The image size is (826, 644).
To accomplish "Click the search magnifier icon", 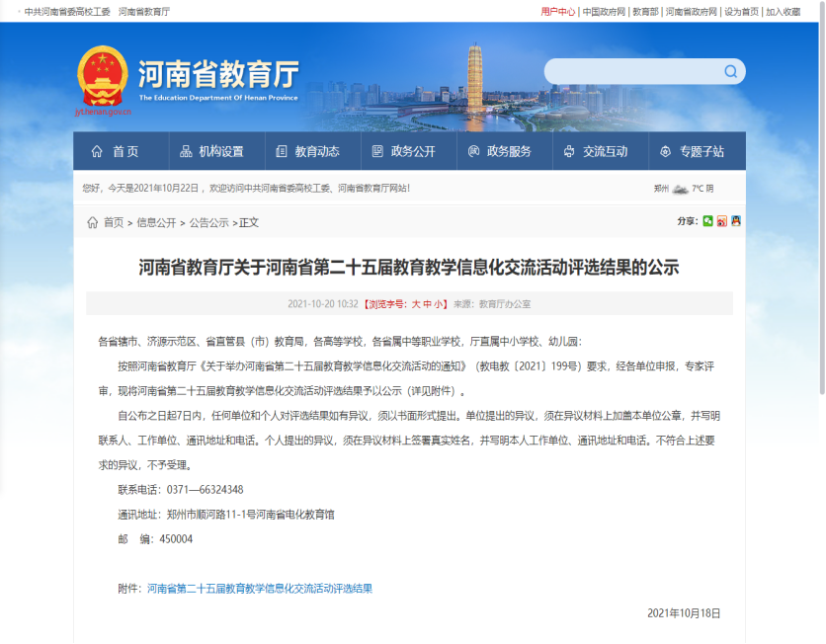I will point(730,71).
